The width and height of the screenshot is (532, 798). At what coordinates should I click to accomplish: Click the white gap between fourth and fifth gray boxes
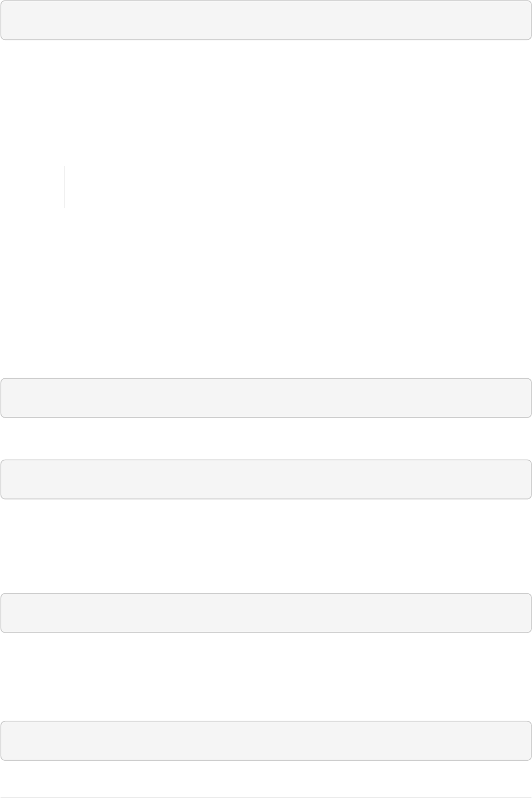click(266, 677)
